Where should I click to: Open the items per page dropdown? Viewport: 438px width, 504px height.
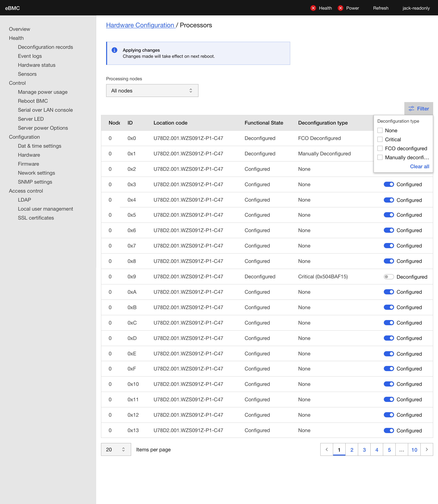tap(116, 449)
